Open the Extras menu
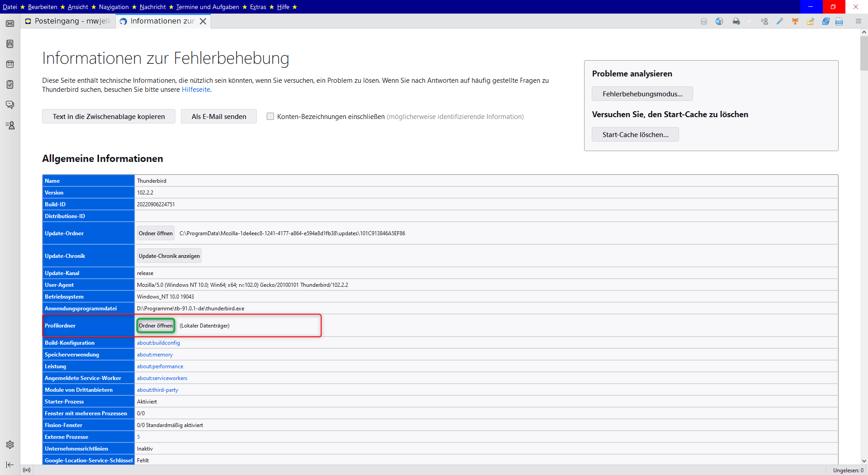Viewport: 868px width, 475px height. pyautogui.click(x=258, y=7)
